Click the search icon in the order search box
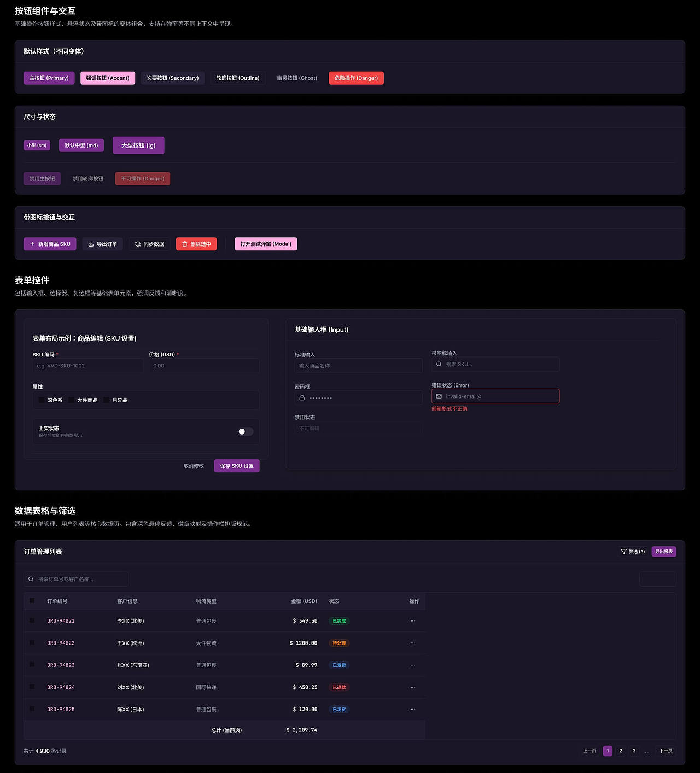Image resolution: width=700 pixels, height=773 pixels. tap(31, 579)
